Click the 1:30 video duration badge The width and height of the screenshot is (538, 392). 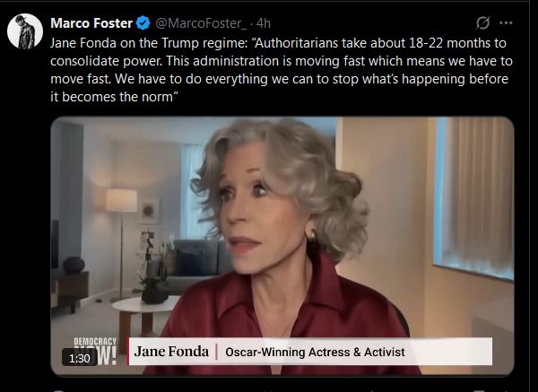pos(79,358)
